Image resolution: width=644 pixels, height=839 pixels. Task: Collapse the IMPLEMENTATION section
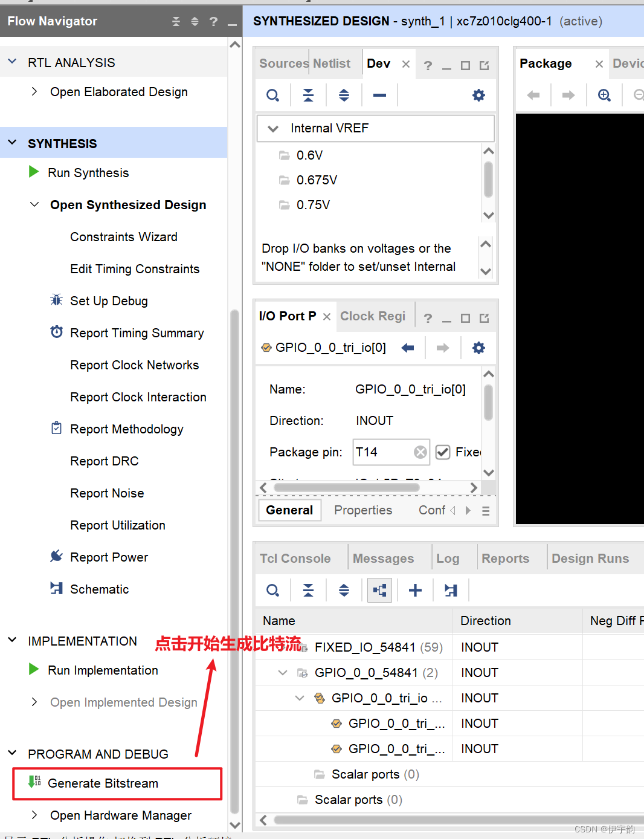point(12,640)
